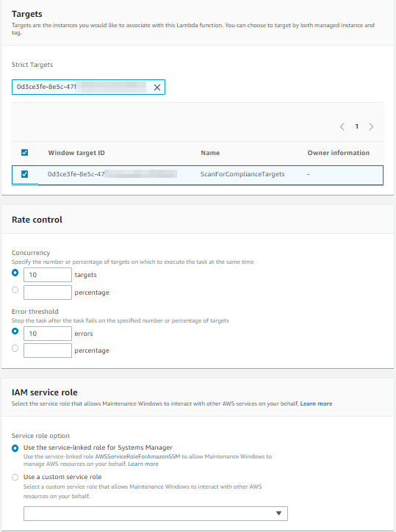Image resolution: width=396 pixels, height=532 pixels.
Task: Click the Window target ID column header
Action: pyautogui.click(x=76, y=153)
